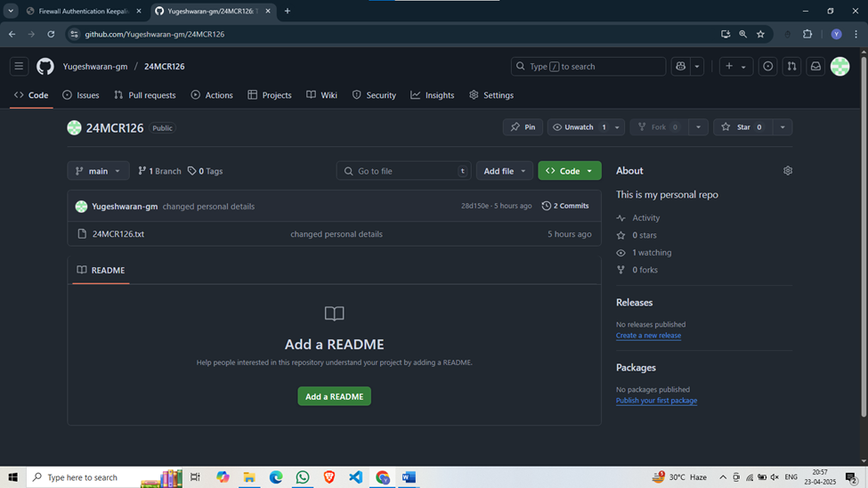Open the Chrome three-dot menu
Screen dimensions: 868x488
click(856, 35)
